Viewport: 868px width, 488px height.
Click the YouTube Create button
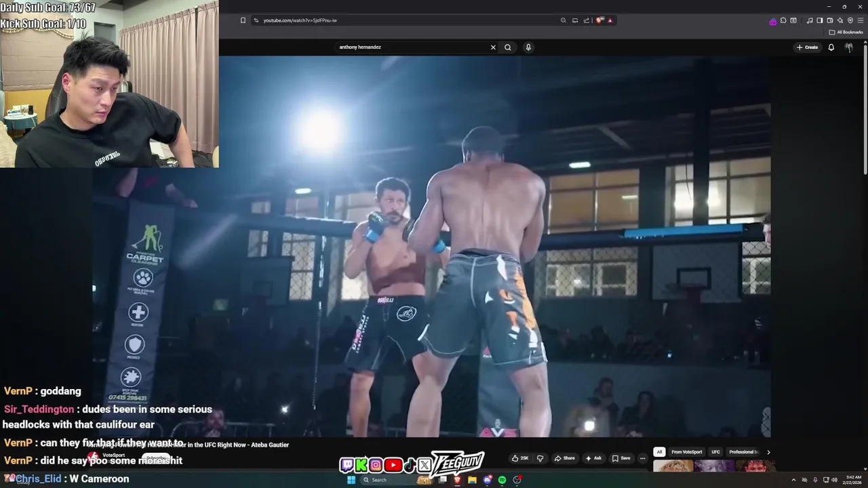(x=807, y=47)
